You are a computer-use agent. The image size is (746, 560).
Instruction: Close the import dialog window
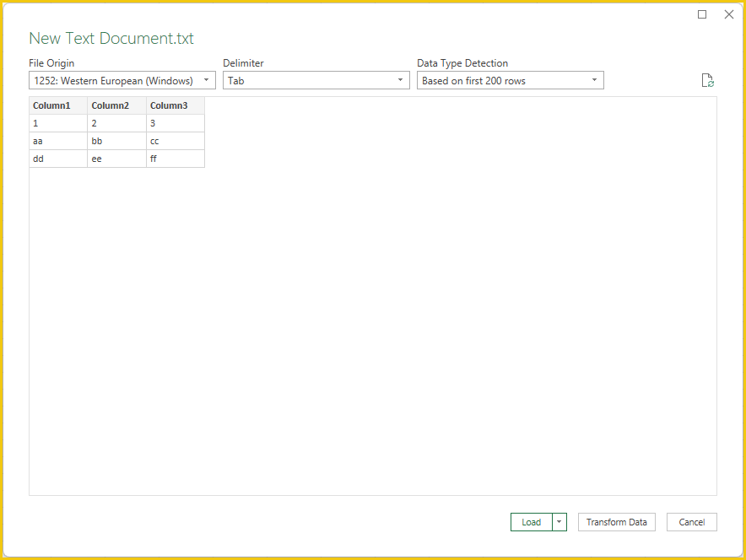[x=729, y=14]
